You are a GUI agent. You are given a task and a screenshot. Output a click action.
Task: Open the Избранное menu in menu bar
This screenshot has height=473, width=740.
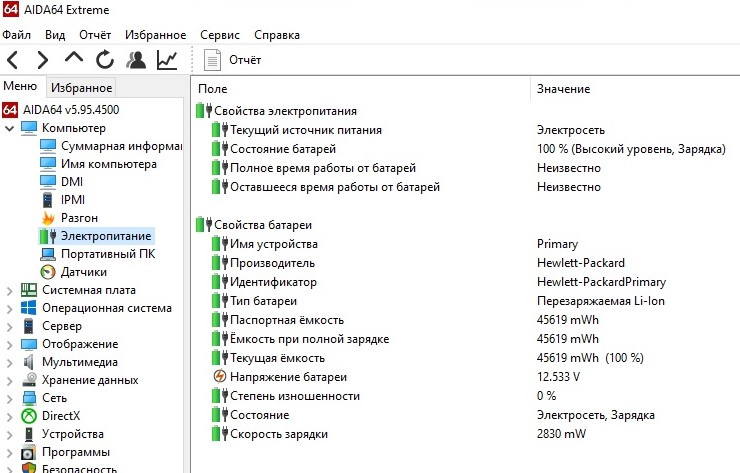(155, 35)
